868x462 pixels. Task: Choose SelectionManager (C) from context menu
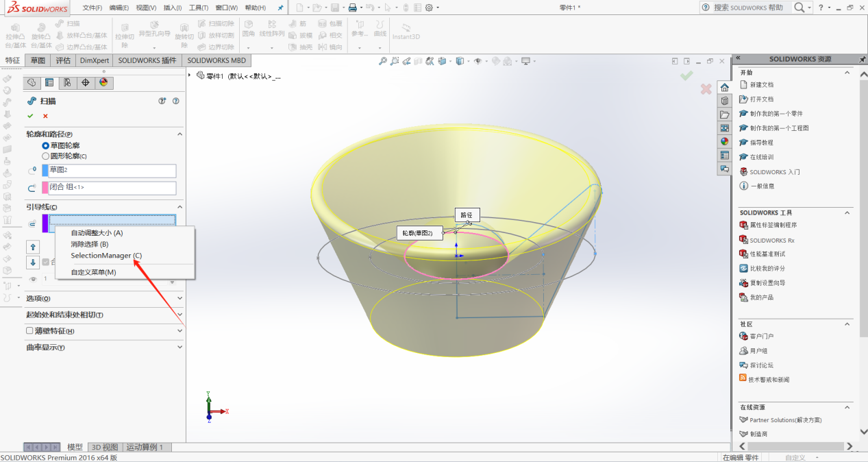click(x=106, y=256)
